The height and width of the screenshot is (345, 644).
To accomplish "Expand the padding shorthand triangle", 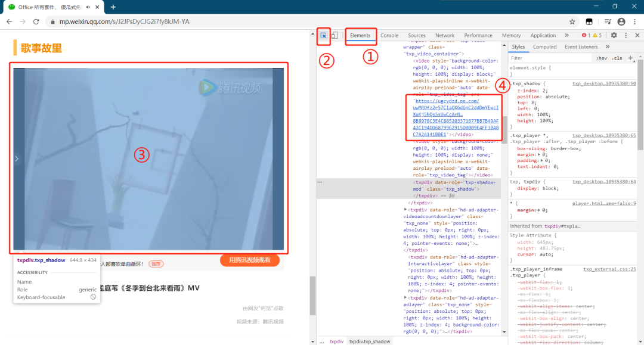I will [542, 161].
